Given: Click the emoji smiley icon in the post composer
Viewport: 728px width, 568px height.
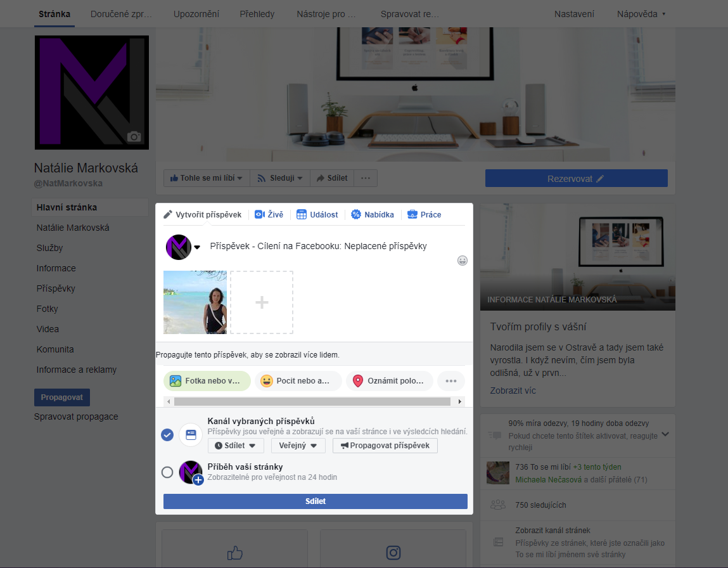Looking at the screenshot, I should 462,261.
